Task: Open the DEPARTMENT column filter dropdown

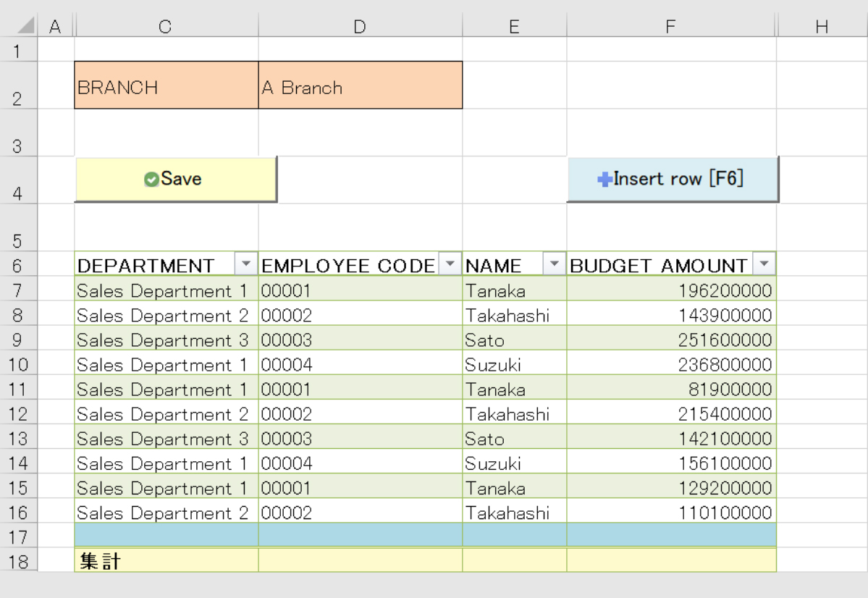Action: coord(247,265)
